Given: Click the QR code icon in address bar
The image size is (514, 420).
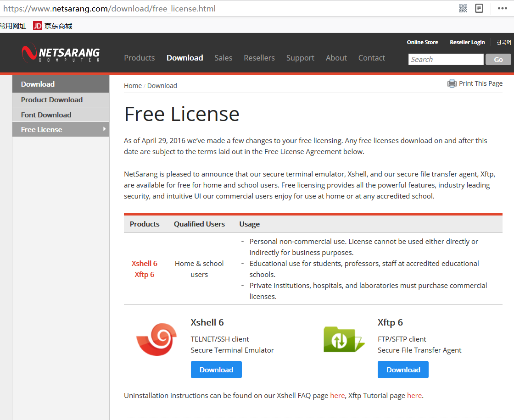Looking at the screenshot, I should [463, 8].
